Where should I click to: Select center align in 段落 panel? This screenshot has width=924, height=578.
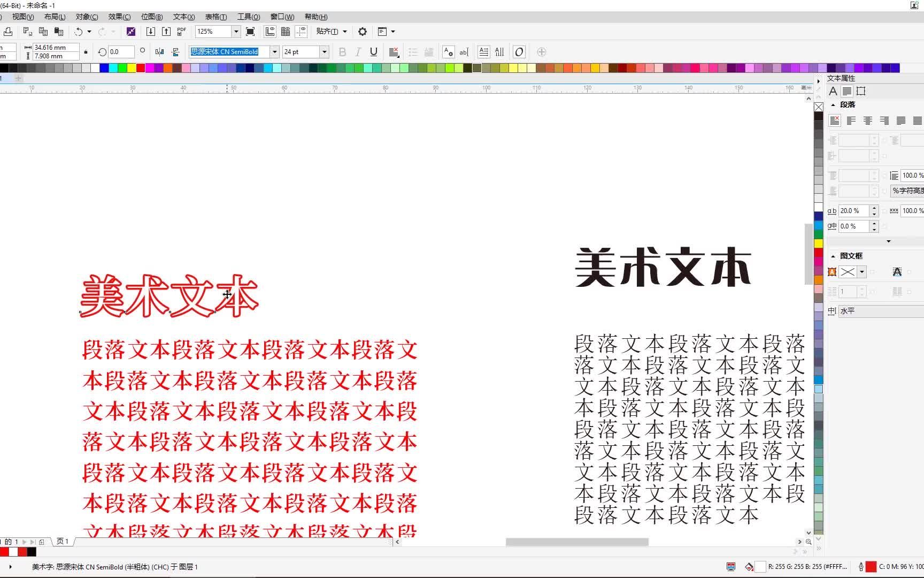(x=868, y=121)
